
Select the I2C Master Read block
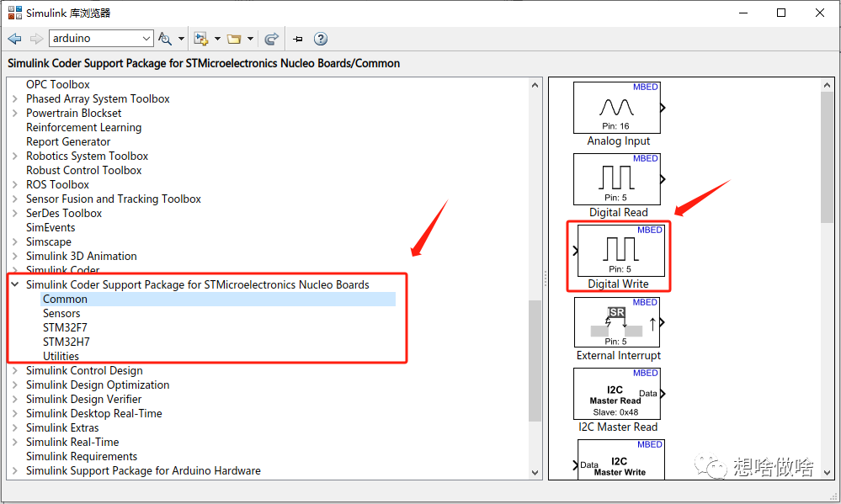point(617,394)
